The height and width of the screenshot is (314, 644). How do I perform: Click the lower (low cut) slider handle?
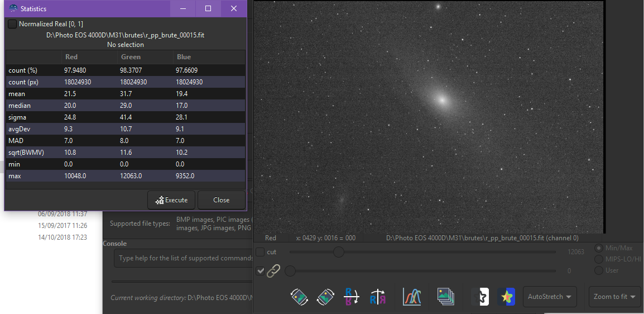click(x=290, y=271)
